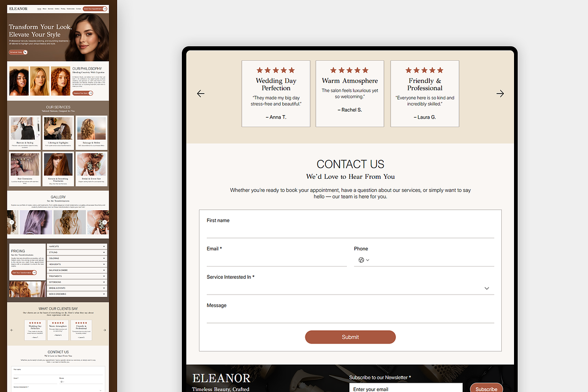This screenshot has height=392, width=588.
Task: Click the red curly-haired woman philosophy photo
Action: coord(61,81)
